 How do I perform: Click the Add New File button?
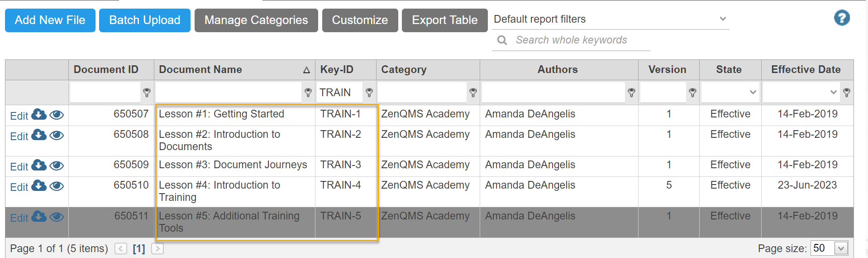[50, 20]
